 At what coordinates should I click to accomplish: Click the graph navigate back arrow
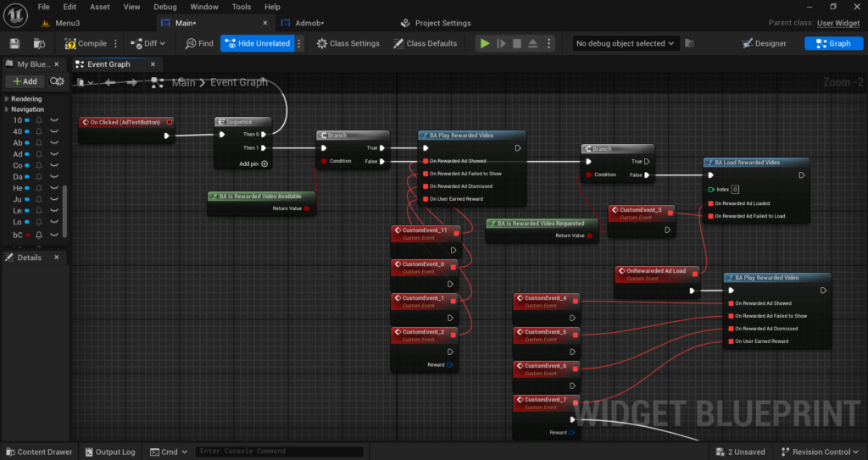coord(109,82)
